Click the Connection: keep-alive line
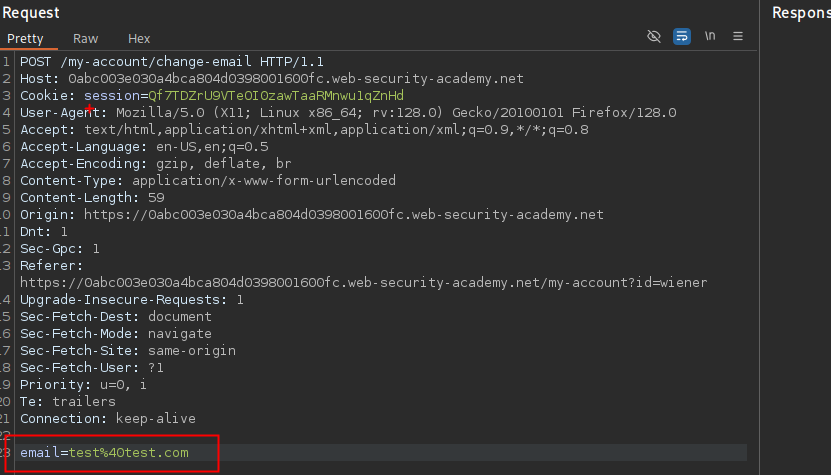831x475 pixels. point(108,419)
